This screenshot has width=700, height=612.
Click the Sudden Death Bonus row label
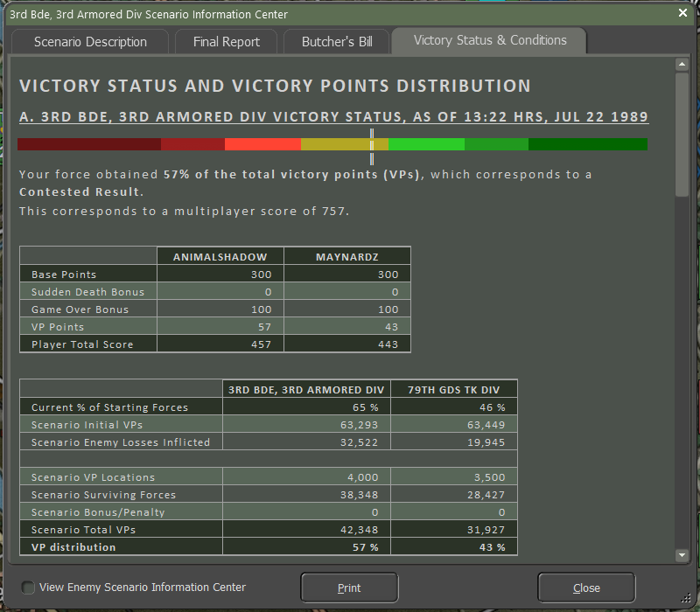click(x=88, y=292)
